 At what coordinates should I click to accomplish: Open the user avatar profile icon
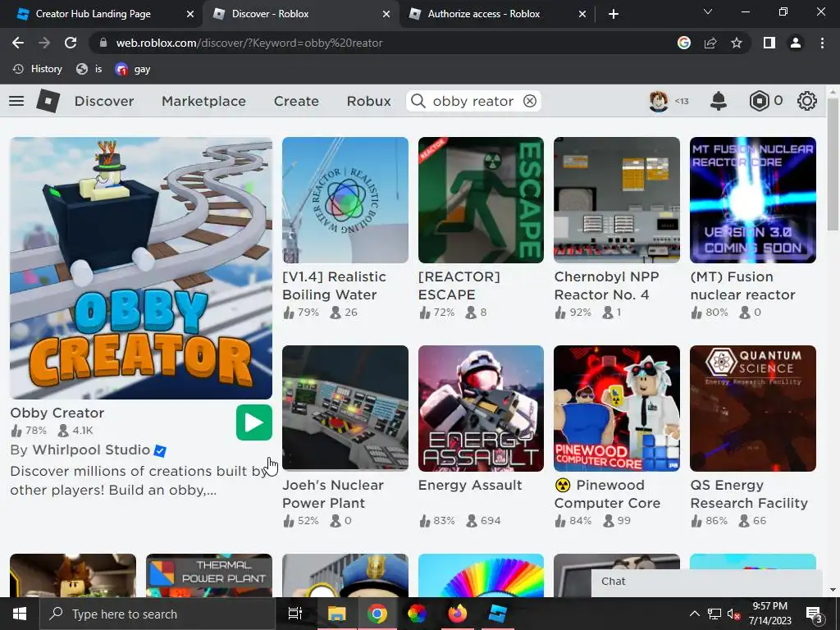coord(659,101)
